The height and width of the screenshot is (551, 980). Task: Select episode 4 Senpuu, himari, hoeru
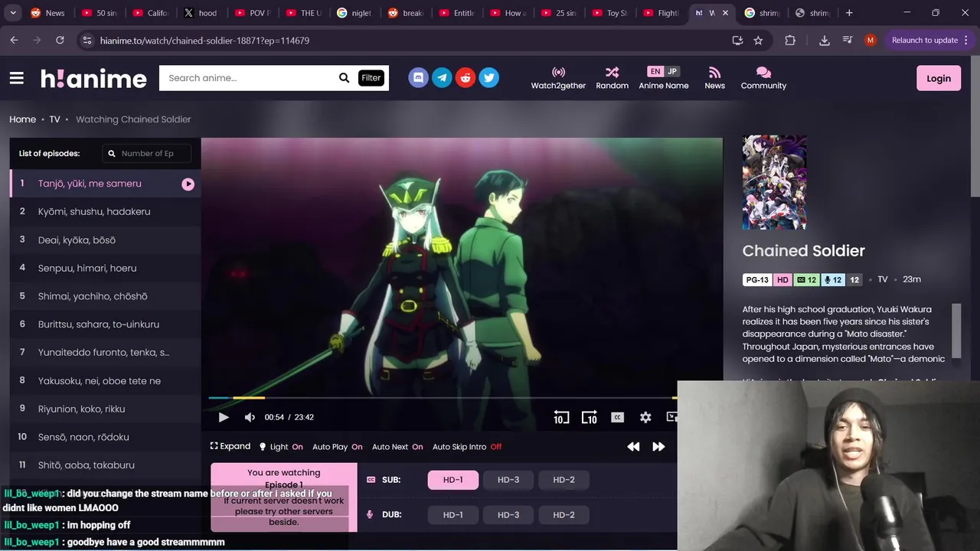(x=105, y=268)
